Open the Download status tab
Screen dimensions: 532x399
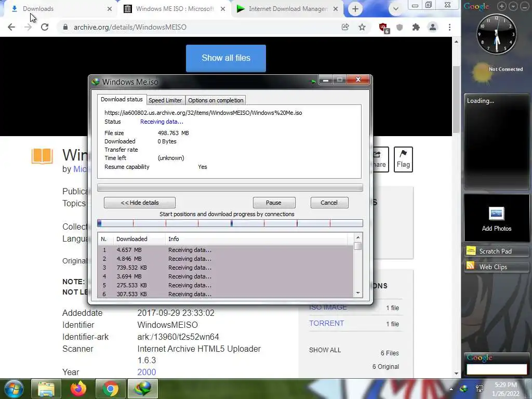pos(122,99)
